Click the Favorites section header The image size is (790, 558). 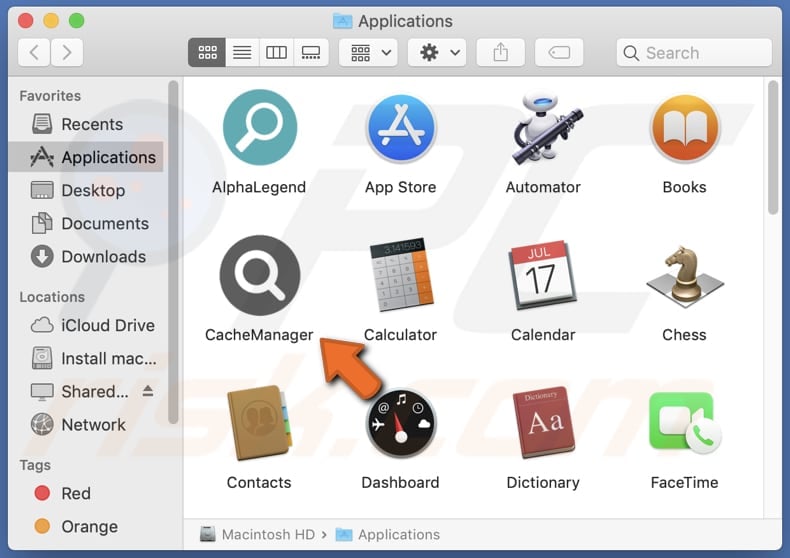[x=50, y=96]
